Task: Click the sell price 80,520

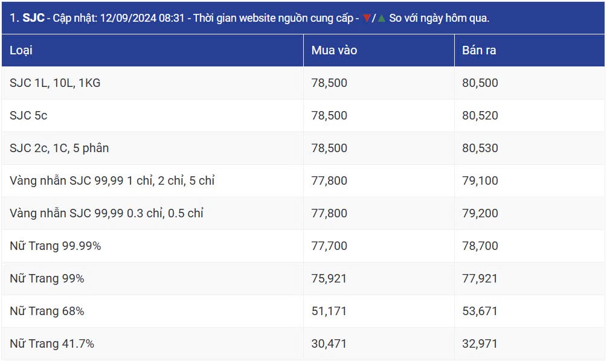Action: click(x=480, y=116)
